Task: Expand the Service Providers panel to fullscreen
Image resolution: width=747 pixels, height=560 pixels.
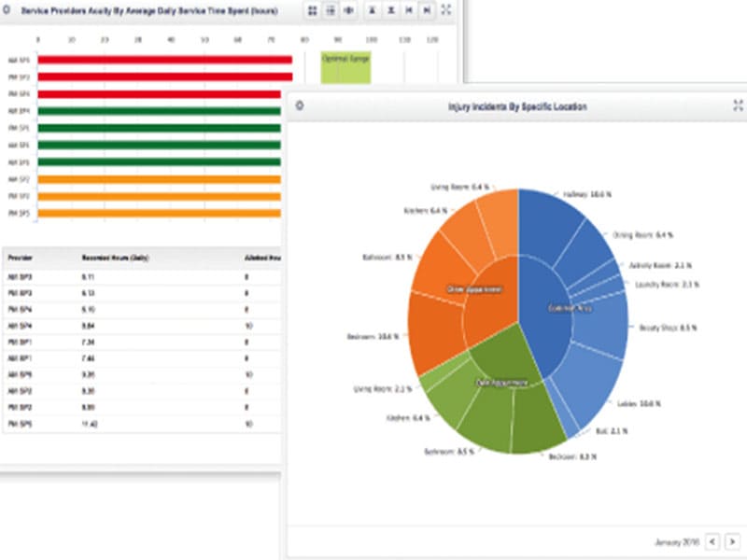Action: tap(446, 10)
